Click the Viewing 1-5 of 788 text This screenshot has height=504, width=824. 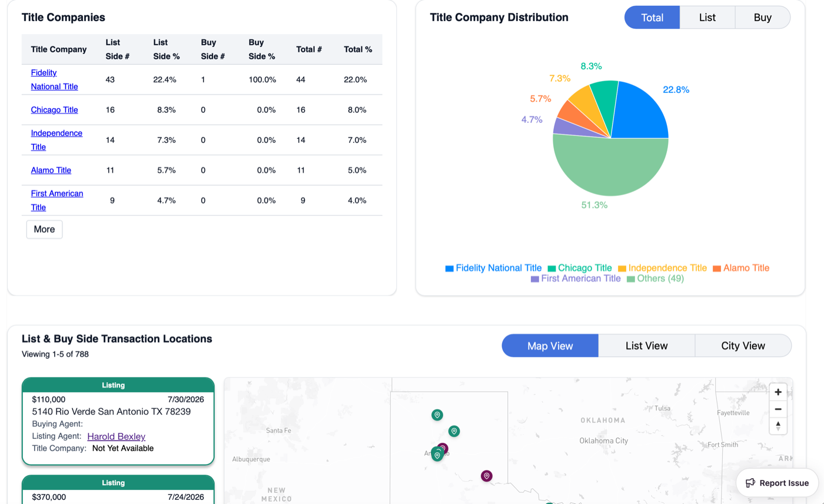click(x=55, y=354)
